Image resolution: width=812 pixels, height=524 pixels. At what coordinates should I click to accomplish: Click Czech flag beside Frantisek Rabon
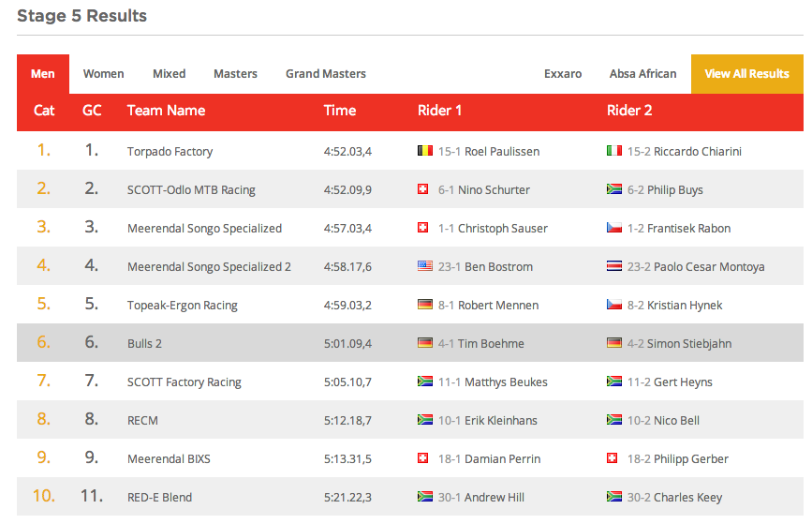[x=613, y=228]
